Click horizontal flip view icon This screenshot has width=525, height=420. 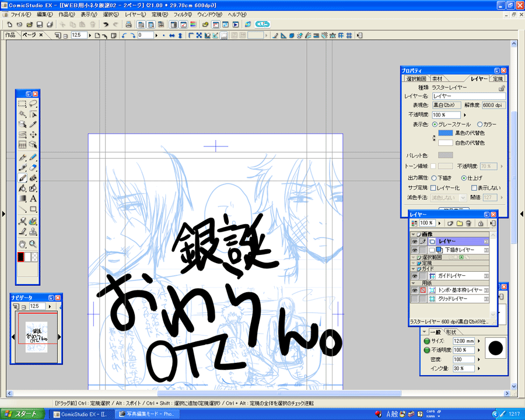(171, 35)
